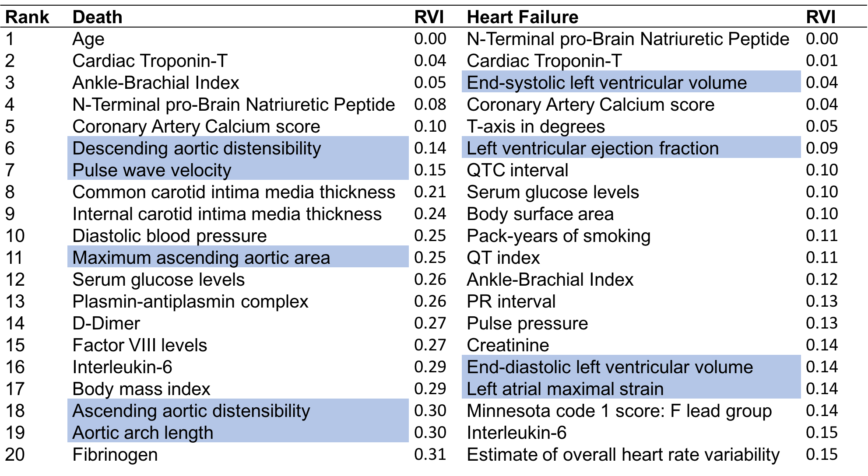The height and width of the screenshot is (476, 868).
Task: Select Estimate of overall heart rate variability
Action: pos(623,455)
